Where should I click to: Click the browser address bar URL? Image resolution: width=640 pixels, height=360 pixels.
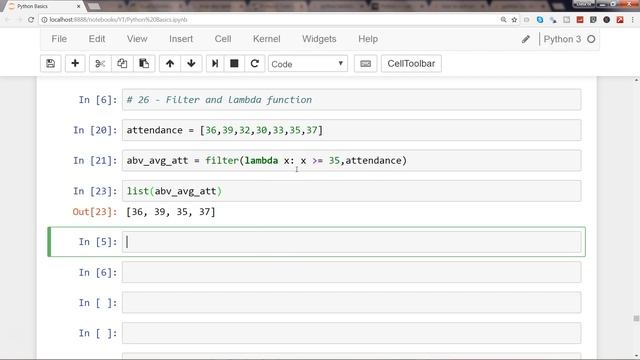[118, 20]
